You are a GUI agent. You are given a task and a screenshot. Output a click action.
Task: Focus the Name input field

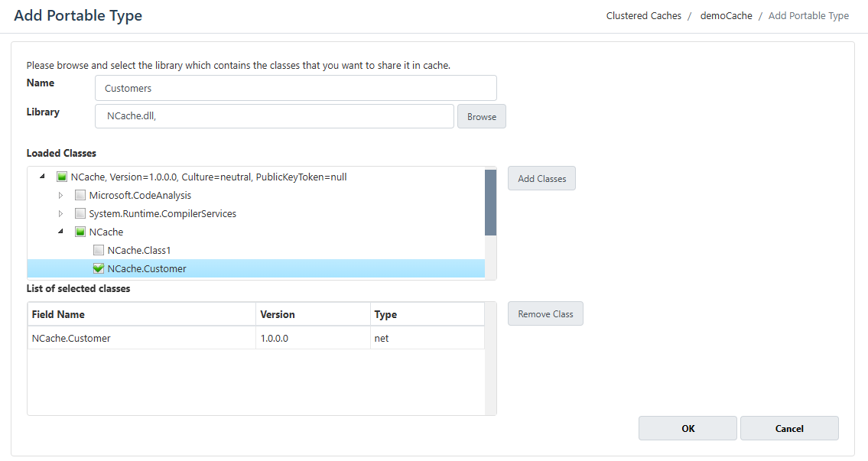(x=296, y=88)
